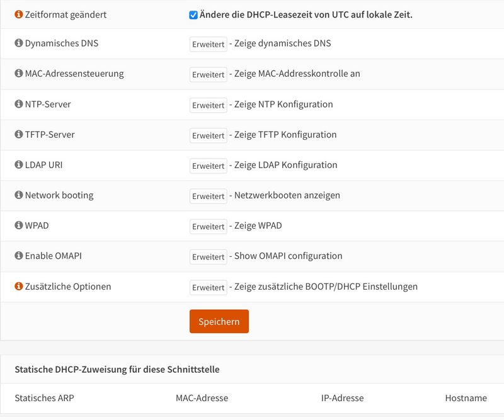
Task: Click the MAC-Adresse column header
Action: pyautogui.click(x=202, y=398)
